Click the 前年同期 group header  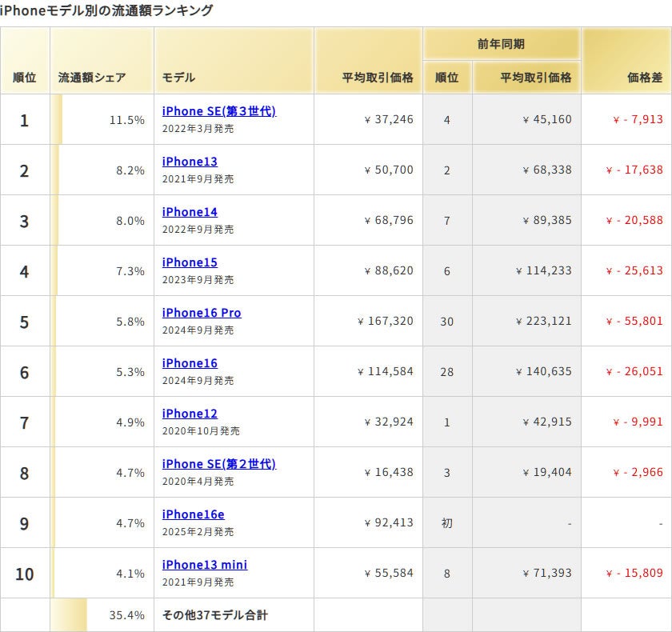click(501, 44)
